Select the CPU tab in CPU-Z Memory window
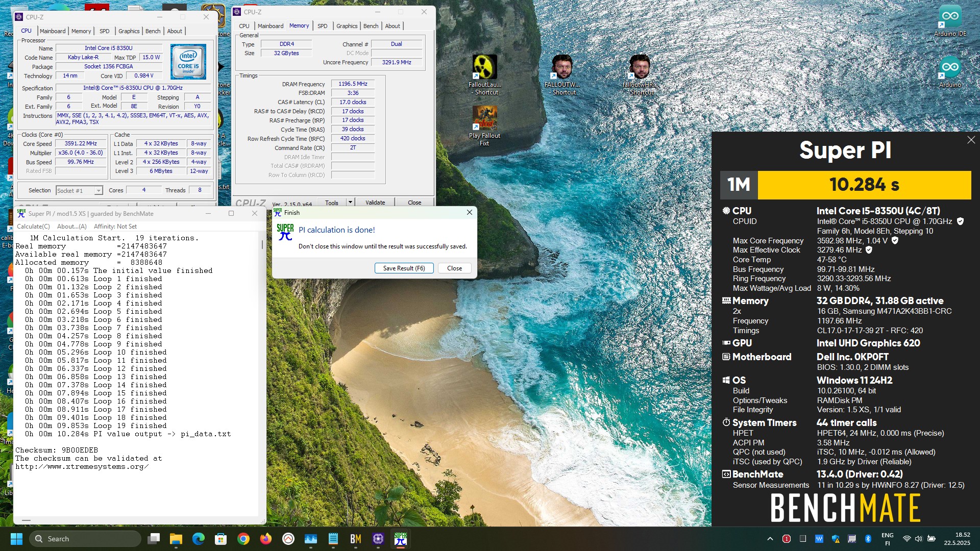This screenshot has width=980, height=551. [x=244, y=26]
